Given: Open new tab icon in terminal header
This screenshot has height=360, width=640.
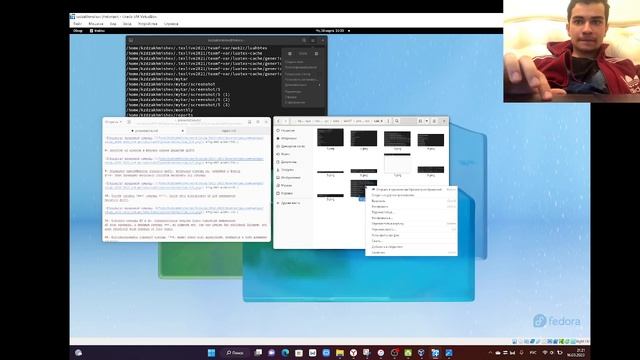Looking at the screenshot, I should click(131, 40).
